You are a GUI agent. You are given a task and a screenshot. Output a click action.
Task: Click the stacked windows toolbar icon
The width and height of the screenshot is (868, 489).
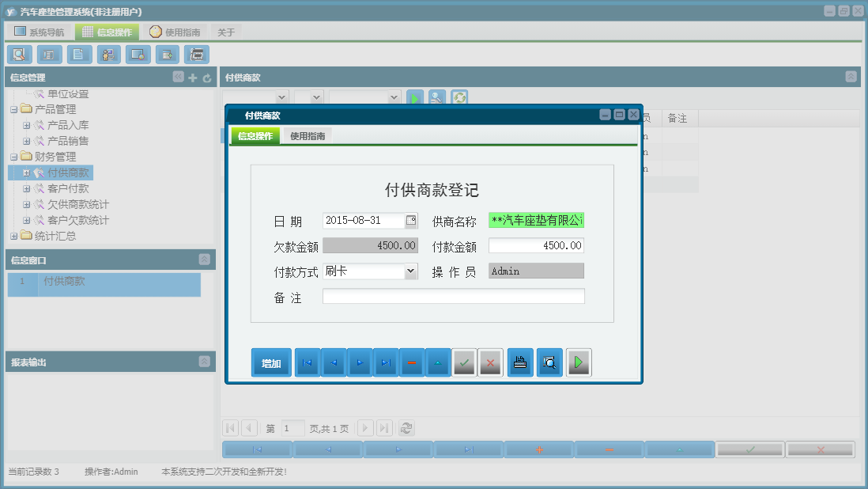[x=197, y=55]
